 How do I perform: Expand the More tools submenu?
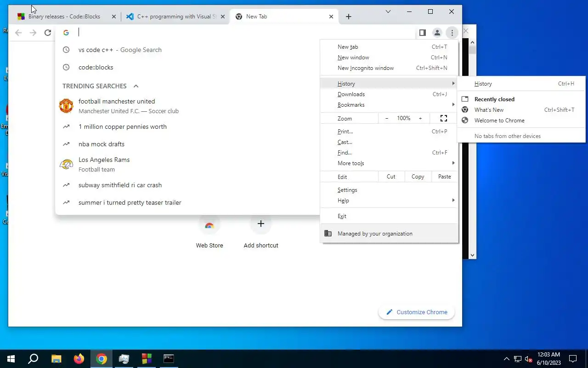click(x=389, y=163)
